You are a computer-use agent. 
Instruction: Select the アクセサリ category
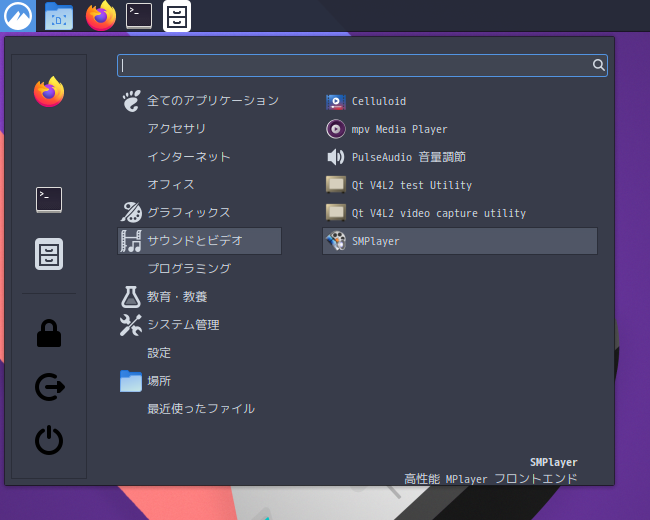coord(177,129)
